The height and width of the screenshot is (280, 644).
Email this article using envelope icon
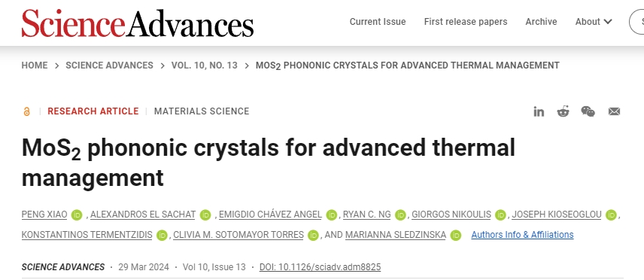pyautogui.click(x=614, y=111)
